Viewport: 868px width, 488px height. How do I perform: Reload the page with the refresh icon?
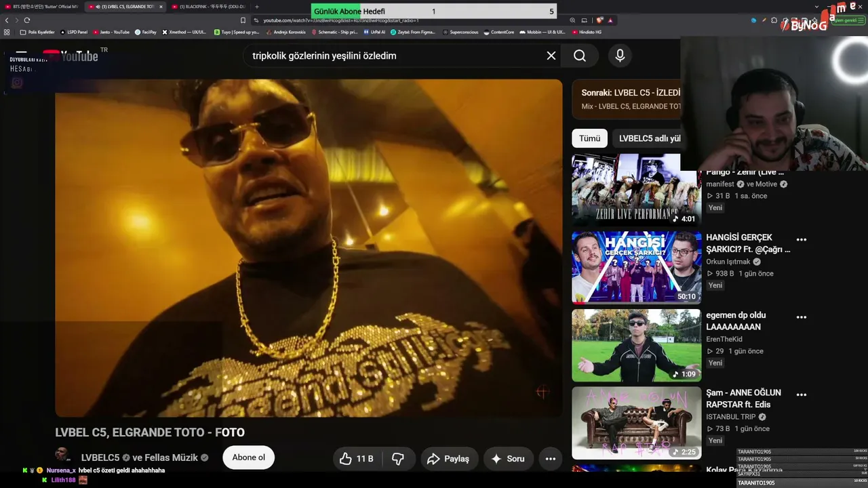coord(27,20)
